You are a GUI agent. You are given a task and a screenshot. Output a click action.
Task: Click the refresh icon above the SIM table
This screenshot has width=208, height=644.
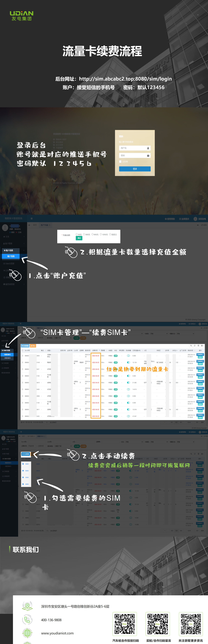[x=195, y=346]
